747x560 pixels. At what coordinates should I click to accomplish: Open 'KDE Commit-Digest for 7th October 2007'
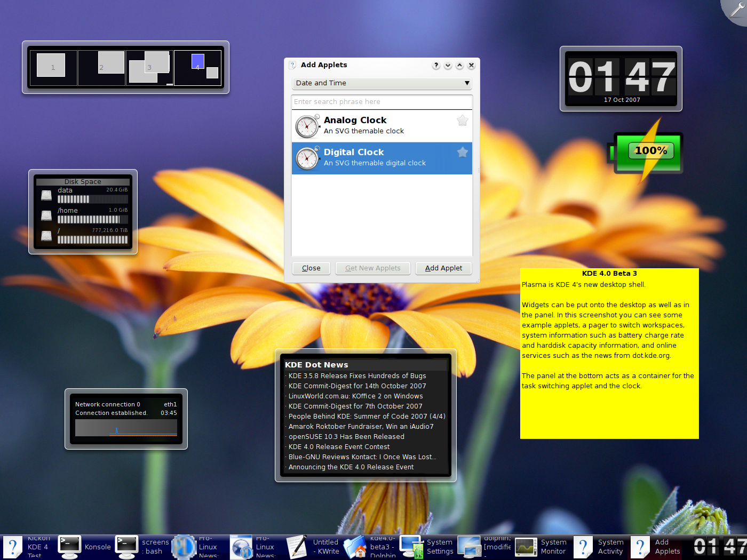[x=355, y=406]
